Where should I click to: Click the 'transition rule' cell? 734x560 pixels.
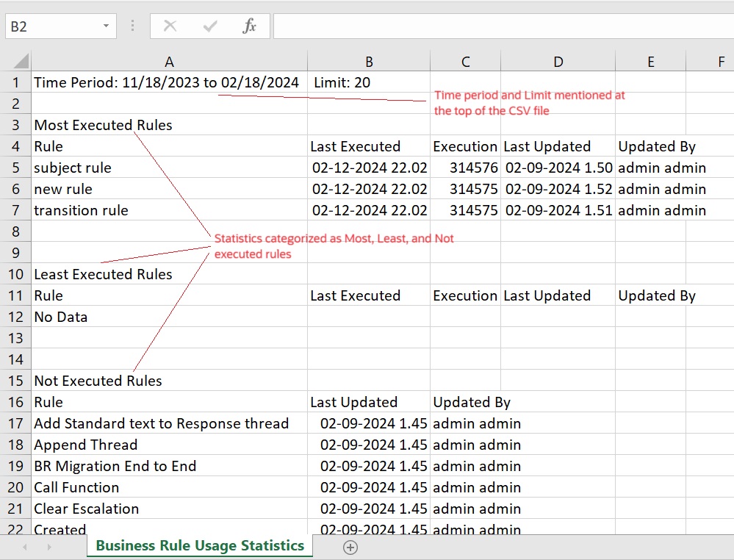click(x=170, y=210)
